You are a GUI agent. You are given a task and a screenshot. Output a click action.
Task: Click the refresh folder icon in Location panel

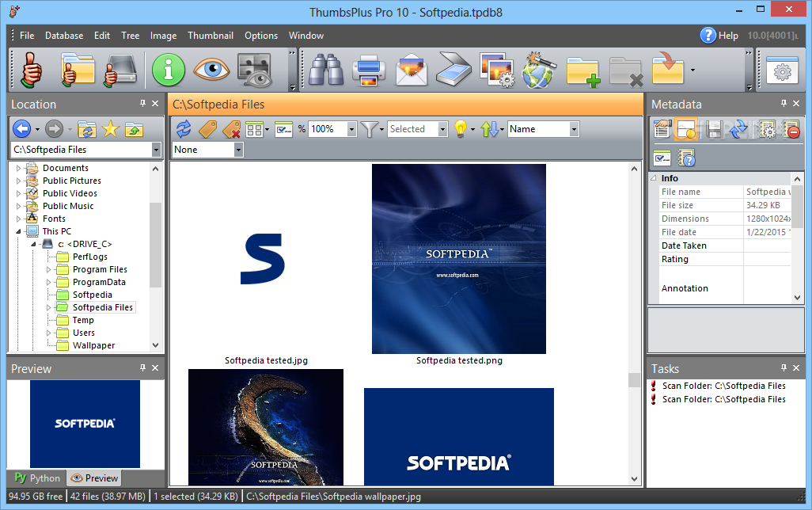click(87, 129)
